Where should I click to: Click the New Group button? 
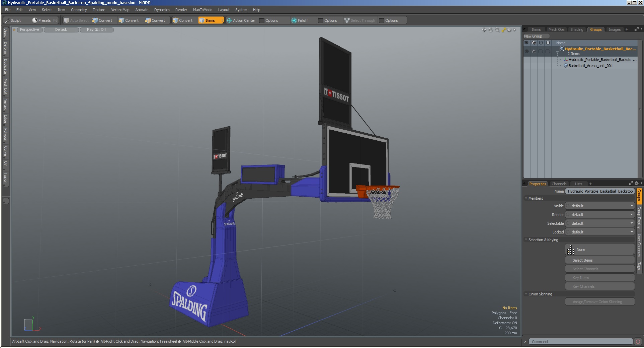pyautogui.click(x=536, y=36)
